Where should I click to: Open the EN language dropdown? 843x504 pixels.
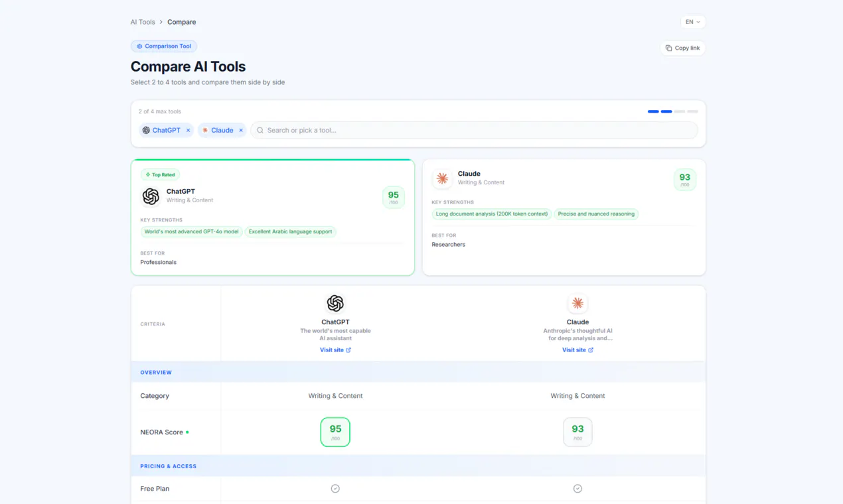click(693, 22)
